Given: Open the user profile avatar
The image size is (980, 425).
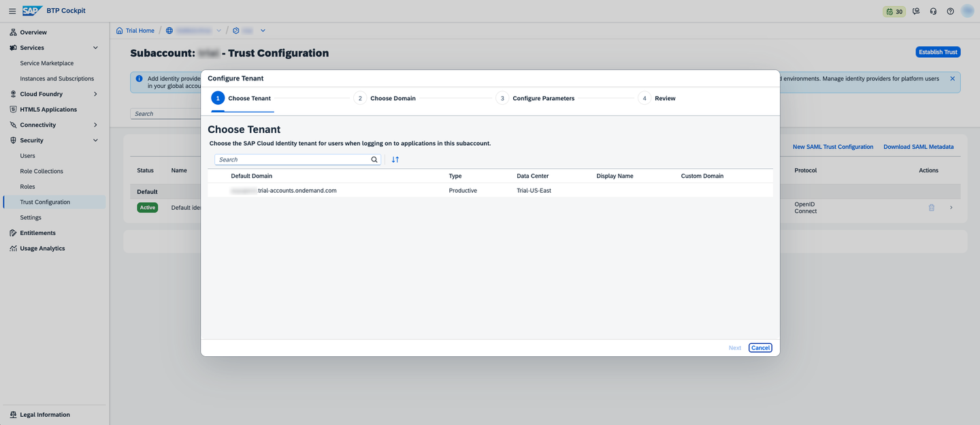Looking at the screenshot, I should tap(968, 11).
